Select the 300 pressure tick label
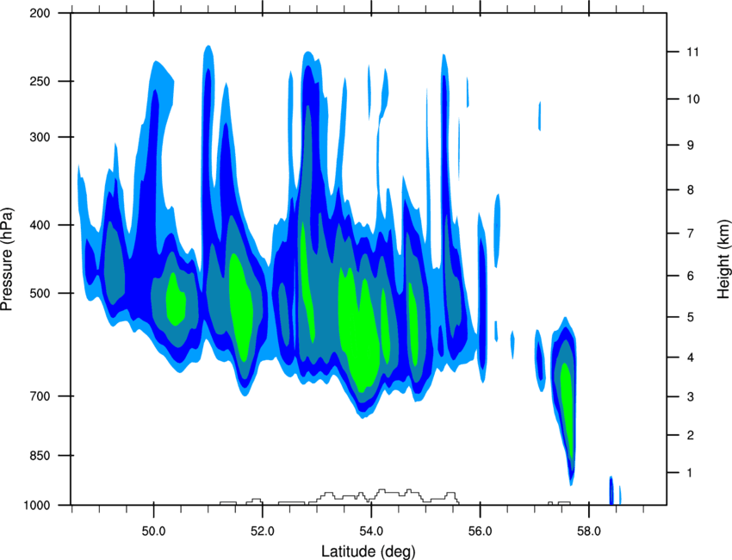The image size is (732, 560). (x=40, y=137)
